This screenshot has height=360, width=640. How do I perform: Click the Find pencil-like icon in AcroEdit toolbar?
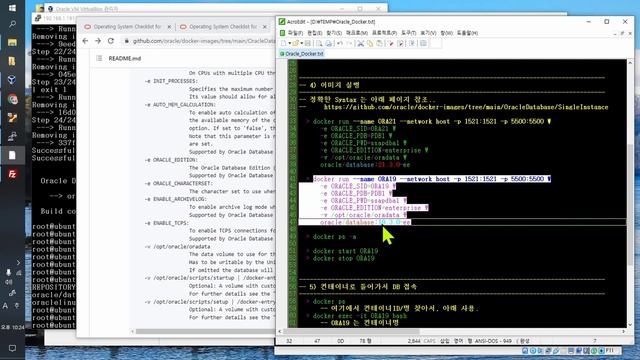point(391,43)
